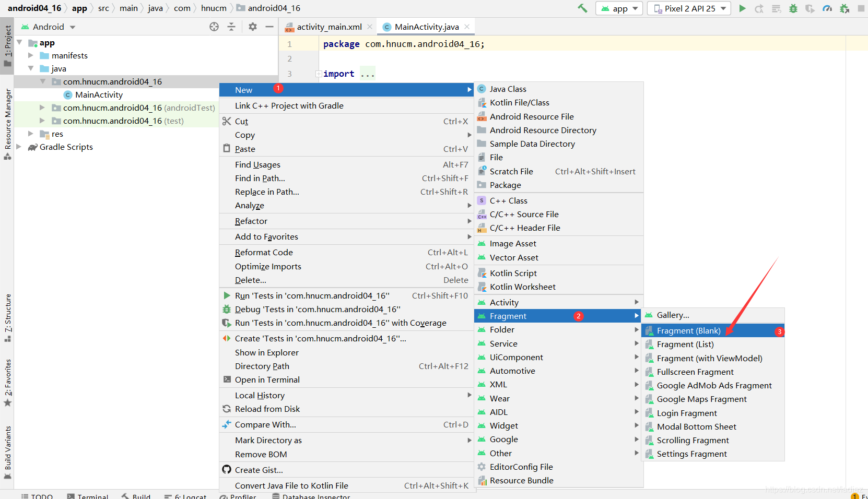Viewport: 868px width, 499px height.
Task: Choose Kotlin File/Class from New menu
Action: (559, 102)
